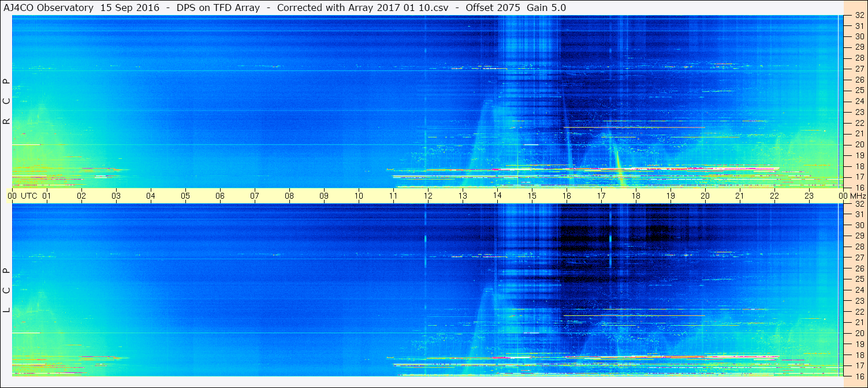This screenshot has width=868, height=388.
Task: Click the '12' hour label on time axis
Action: [428, 196]
